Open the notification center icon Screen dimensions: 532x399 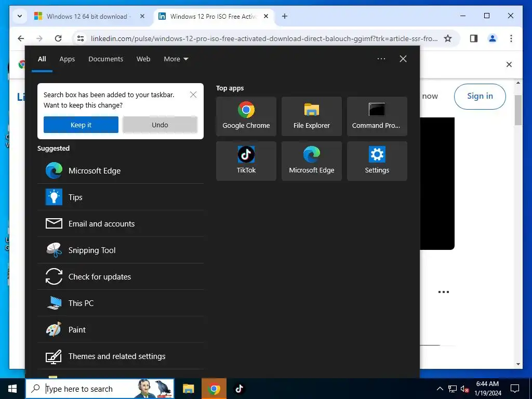click(515, 389)
